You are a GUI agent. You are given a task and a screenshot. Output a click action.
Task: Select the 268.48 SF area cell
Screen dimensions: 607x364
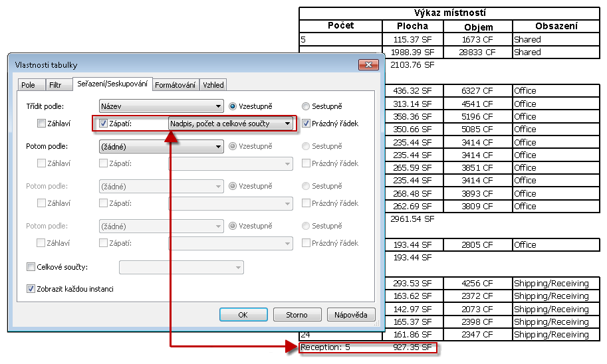tap(413, 193)
